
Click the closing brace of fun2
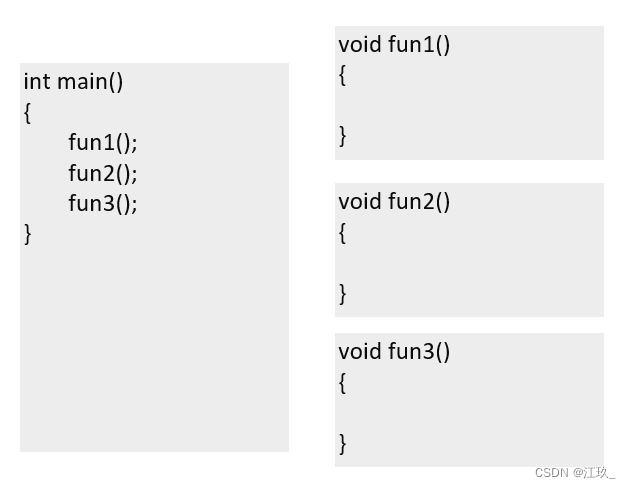[x=343, y=293]
